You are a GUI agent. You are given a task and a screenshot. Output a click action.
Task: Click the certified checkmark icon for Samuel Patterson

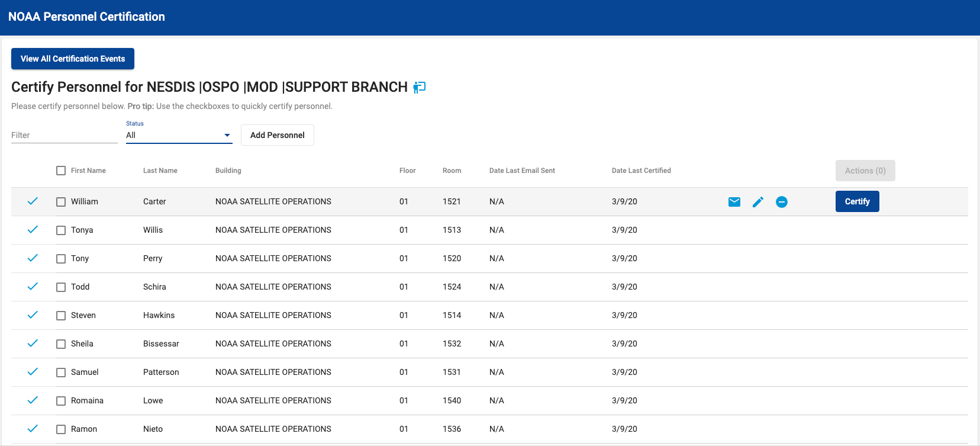tap(33, 372)
